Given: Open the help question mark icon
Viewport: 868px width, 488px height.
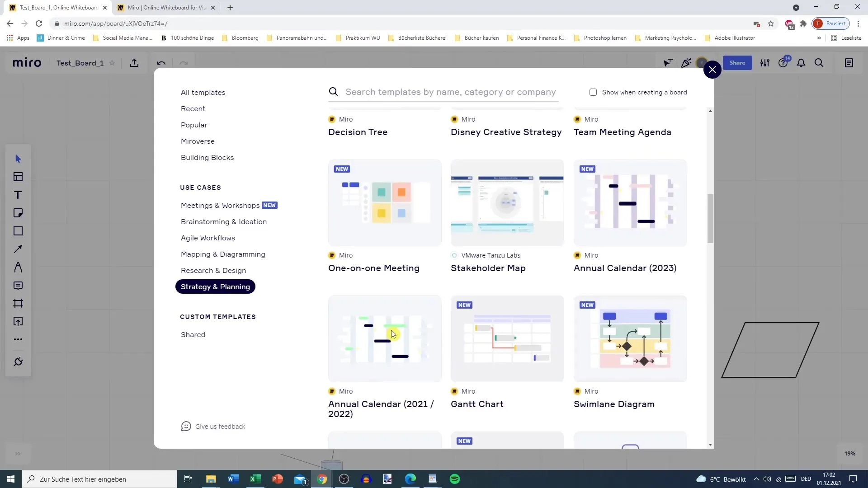Looking at the screenshot, I should point(783,63).
